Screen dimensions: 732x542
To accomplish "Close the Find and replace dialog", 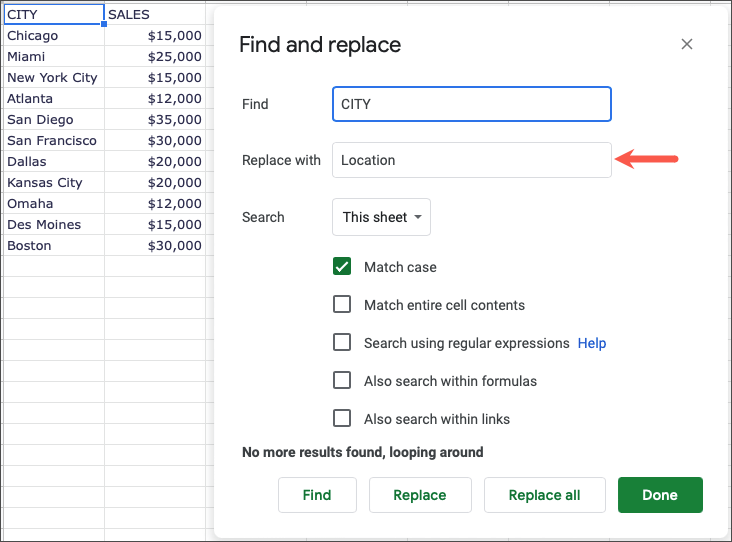I will 686,44.
